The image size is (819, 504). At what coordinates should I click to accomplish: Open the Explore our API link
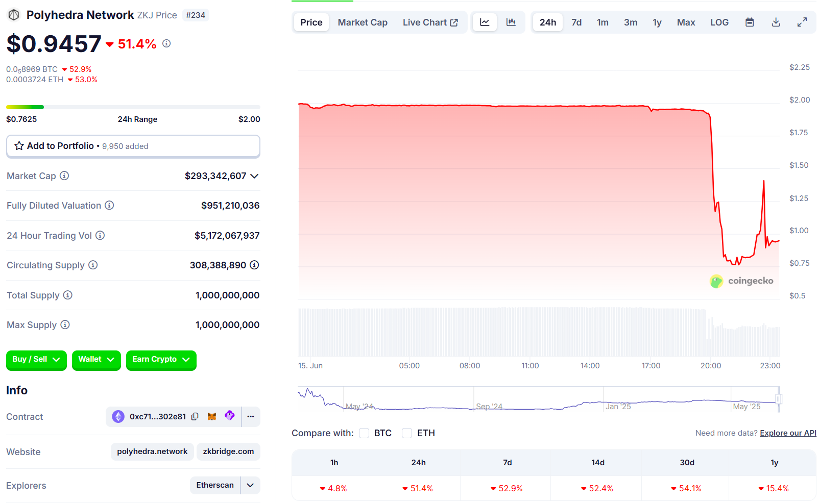788,433
